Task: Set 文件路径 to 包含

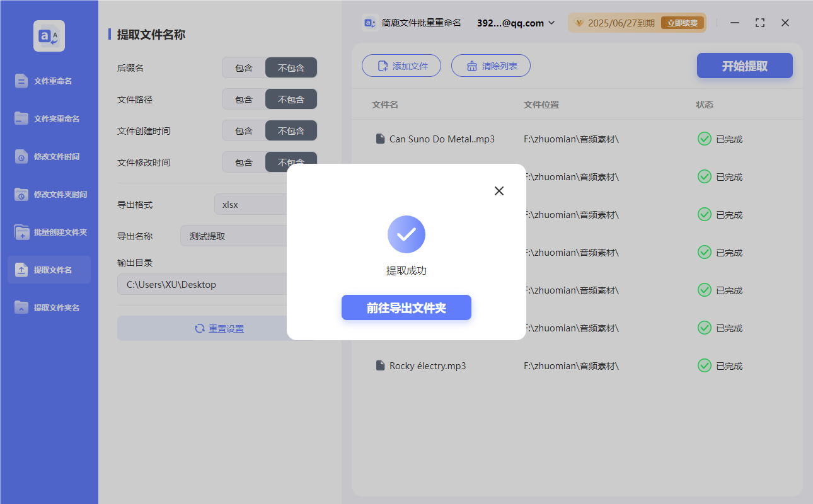Action: [x=243, y=99]
